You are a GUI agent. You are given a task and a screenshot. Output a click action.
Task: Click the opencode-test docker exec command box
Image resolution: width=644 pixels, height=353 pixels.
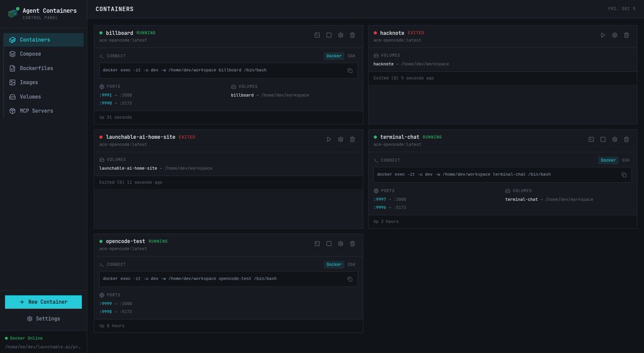pyautogui.click(x=229, y=279)
